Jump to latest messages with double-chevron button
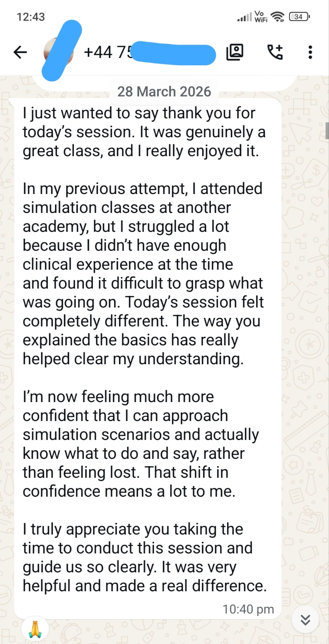 305,620
